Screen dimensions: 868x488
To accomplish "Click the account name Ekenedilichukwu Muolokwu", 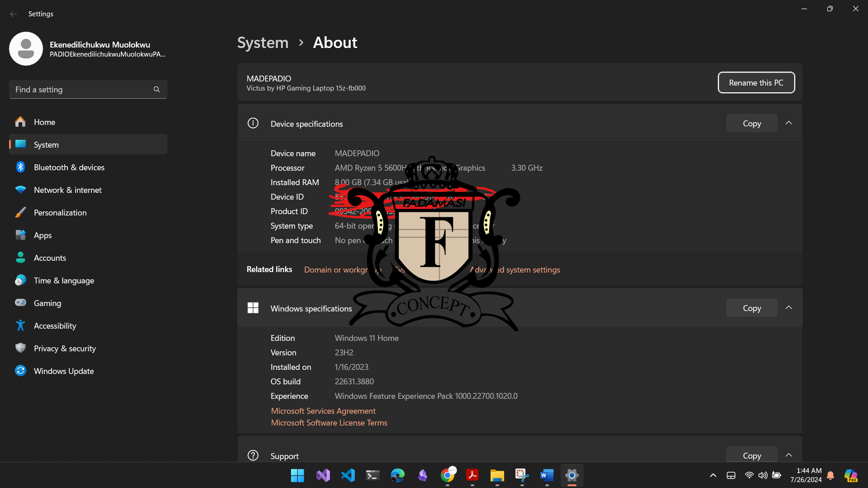I will [x=100, y=45].
